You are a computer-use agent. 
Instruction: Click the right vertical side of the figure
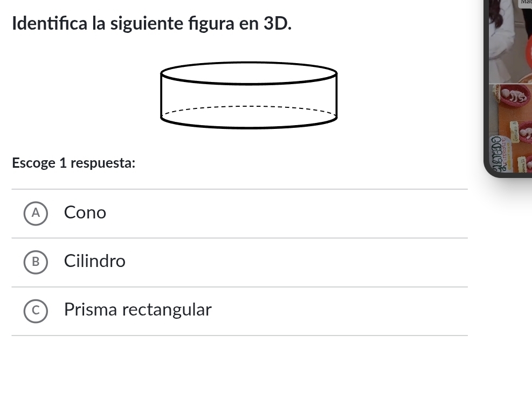[x=337, y=95]
